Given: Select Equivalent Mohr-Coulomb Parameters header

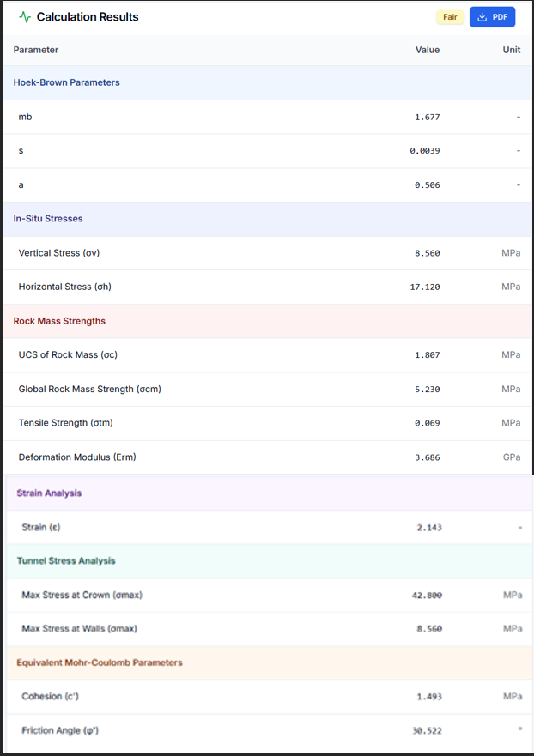Looking at the screenshot, I should pyautogui.click(x=270, y=662).
